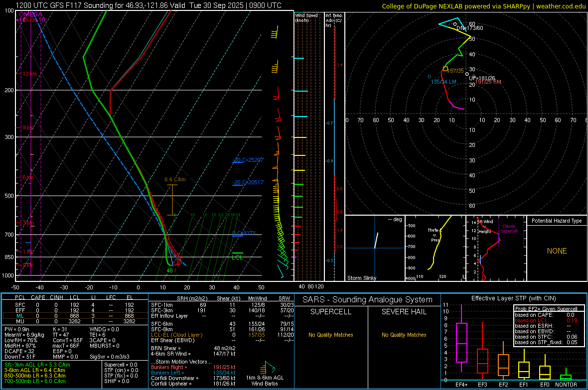Click the 20517' temperature height label
588x390 pixels.
point(248,182)
